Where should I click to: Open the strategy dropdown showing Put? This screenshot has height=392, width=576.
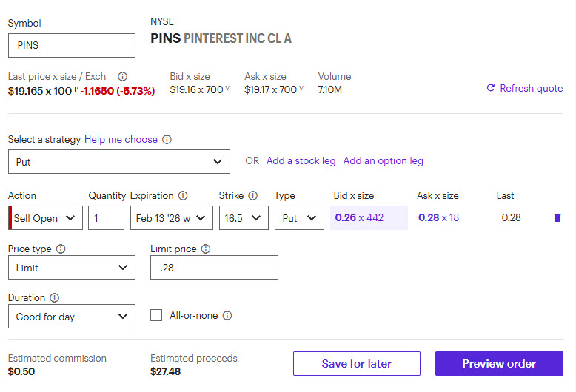118,161
